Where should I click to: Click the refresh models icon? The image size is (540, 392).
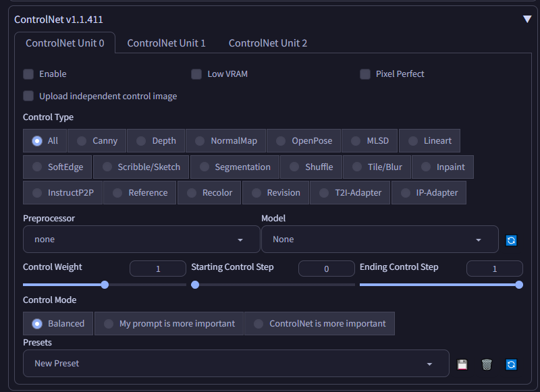click(x=512, y=240)
